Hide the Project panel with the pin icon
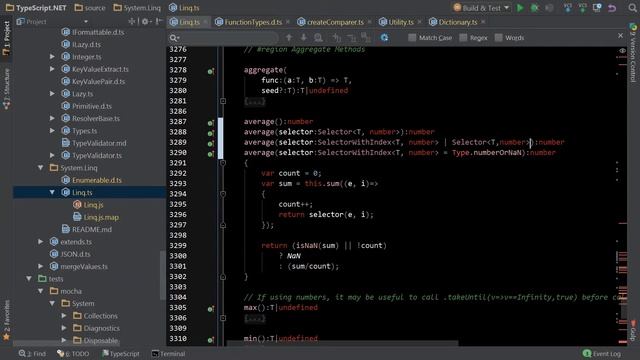 pos(159,21)
